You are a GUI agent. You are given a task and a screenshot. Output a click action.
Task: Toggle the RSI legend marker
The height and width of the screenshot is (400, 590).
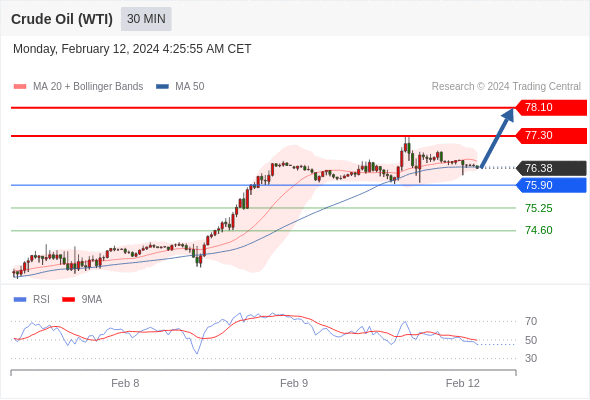click(x=20, y=300)
